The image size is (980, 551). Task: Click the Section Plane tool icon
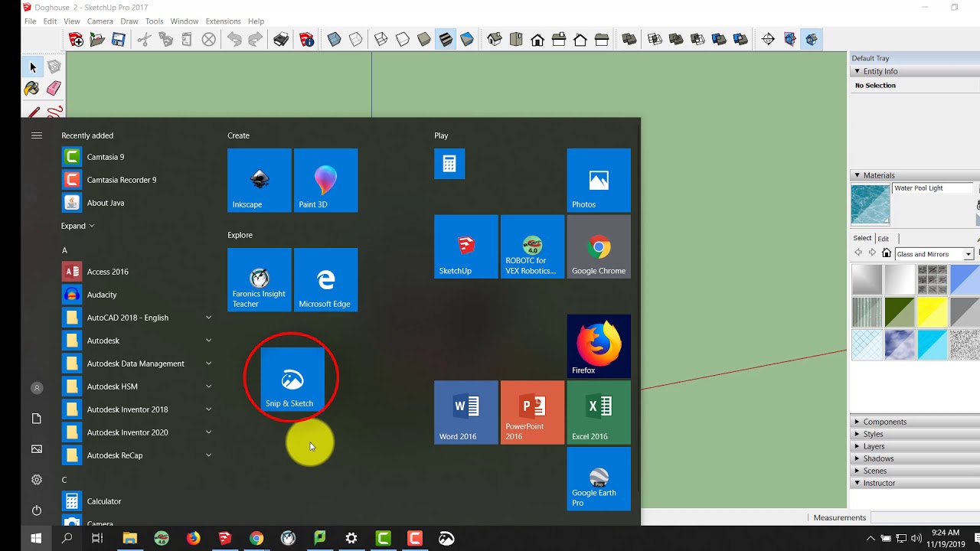point(768,40)
